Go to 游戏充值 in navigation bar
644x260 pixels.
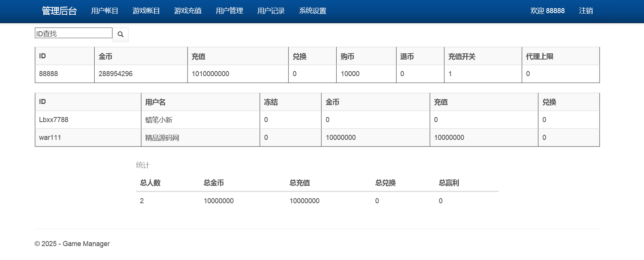[188, 11]
